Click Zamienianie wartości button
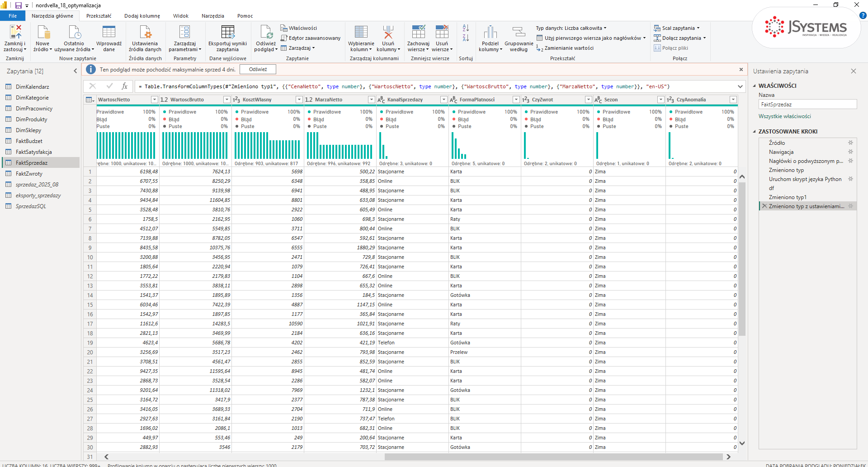 click(x=565, y=48)
